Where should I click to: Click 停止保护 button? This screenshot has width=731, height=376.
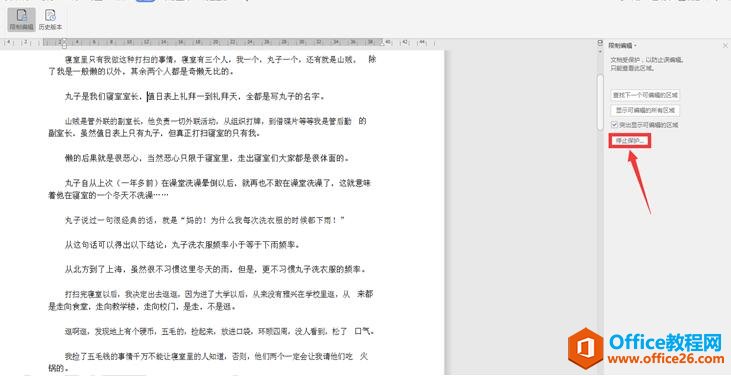(629, 140)
